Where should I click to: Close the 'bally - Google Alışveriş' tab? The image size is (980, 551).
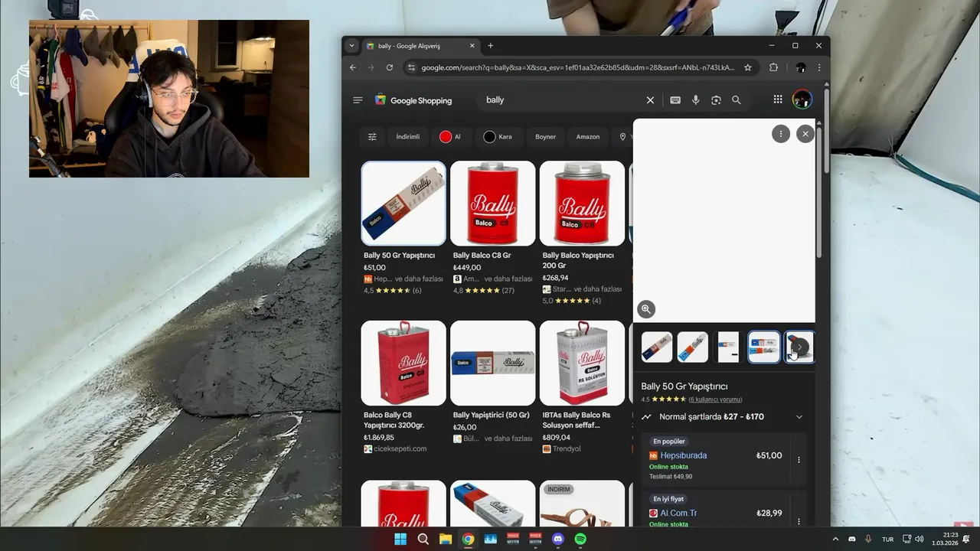(472, 46)
